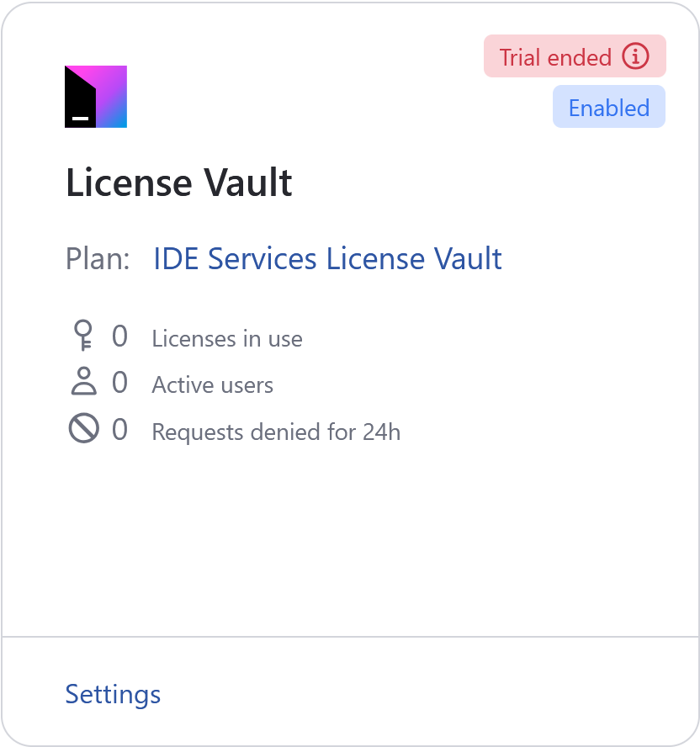Click the License Vault heading
Image resolution: width=700 pixels, height=747 pixels.
[x=179, y=183]
